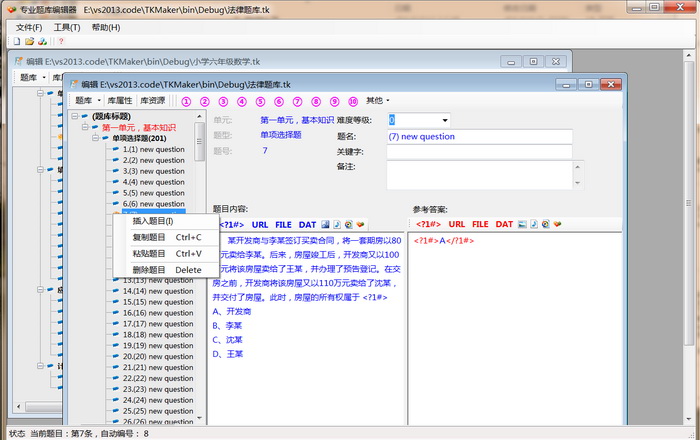Viewport: 700px width, 440px height.
Task: Choose 插入题目(I) from context menu
Action: coord(153,221)
